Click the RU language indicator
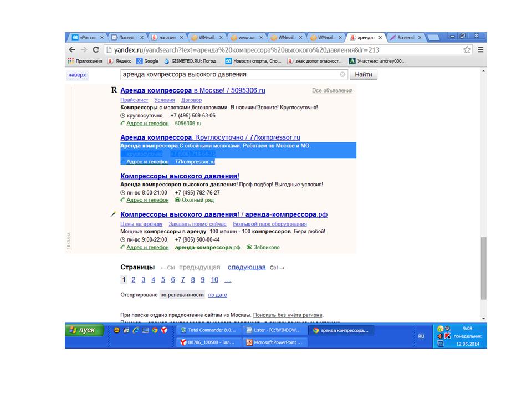Viewport: 532px width, 399px height. pos(421,336)
